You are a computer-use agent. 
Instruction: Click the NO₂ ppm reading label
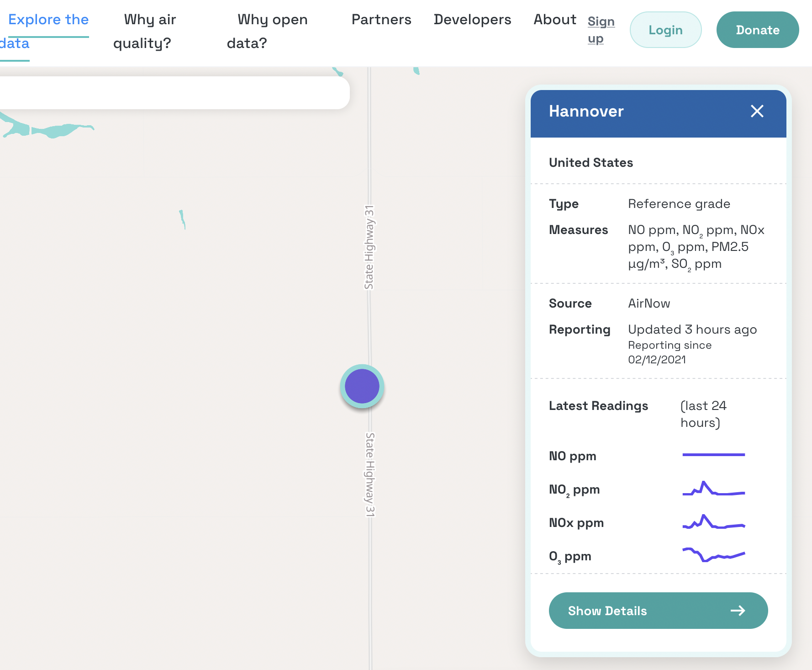tap(574, 490)
